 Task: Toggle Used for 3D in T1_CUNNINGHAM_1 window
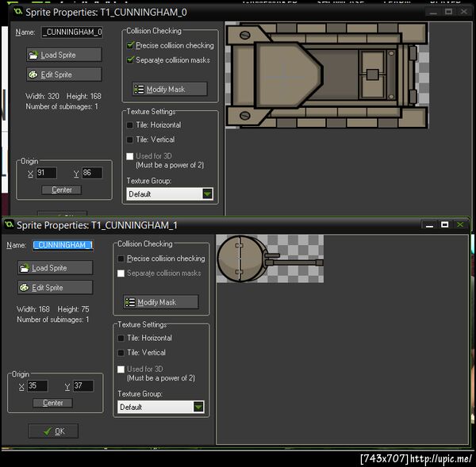121,369
